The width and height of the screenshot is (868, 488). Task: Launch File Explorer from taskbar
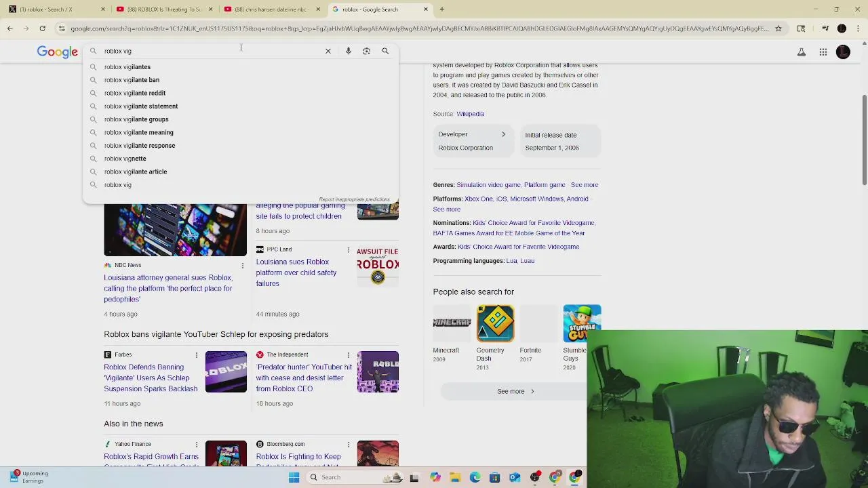pos(455,477)
